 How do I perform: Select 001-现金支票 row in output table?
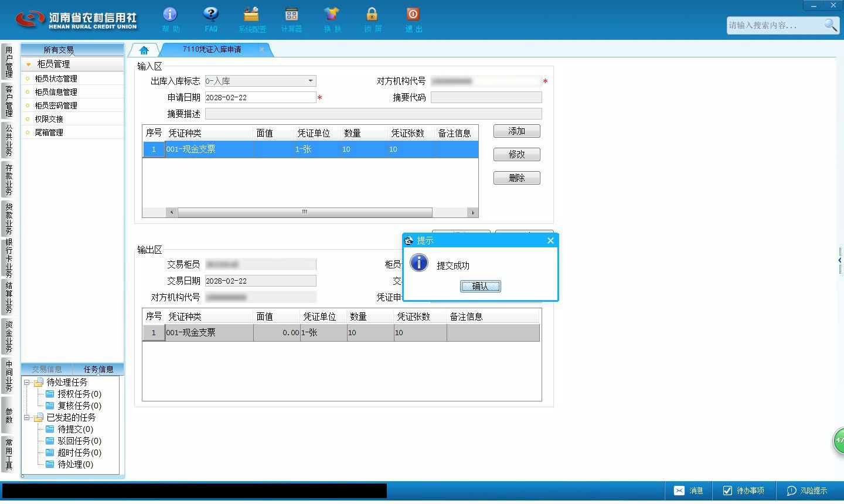point(341,333)
